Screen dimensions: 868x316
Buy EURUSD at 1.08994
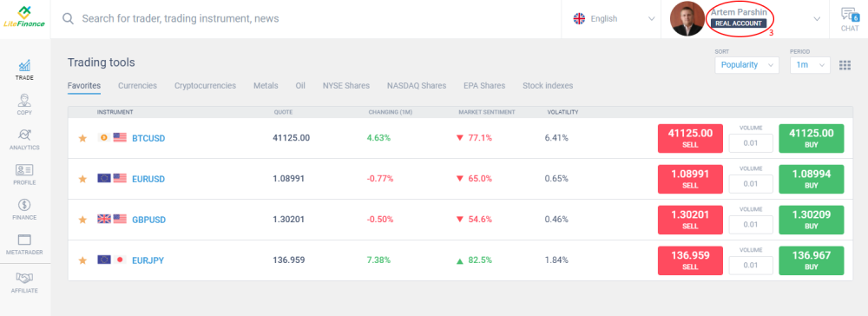[811, 180]
